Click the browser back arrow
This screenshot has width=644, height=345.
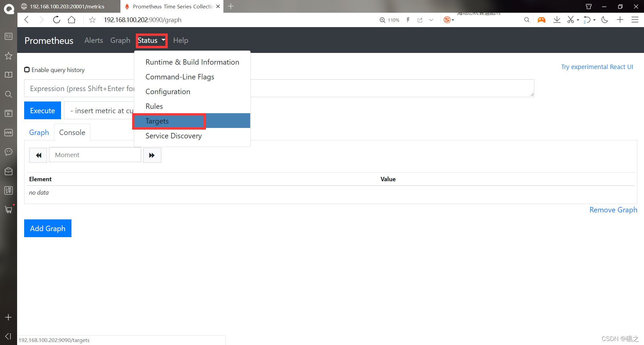[x=27, y=20]
